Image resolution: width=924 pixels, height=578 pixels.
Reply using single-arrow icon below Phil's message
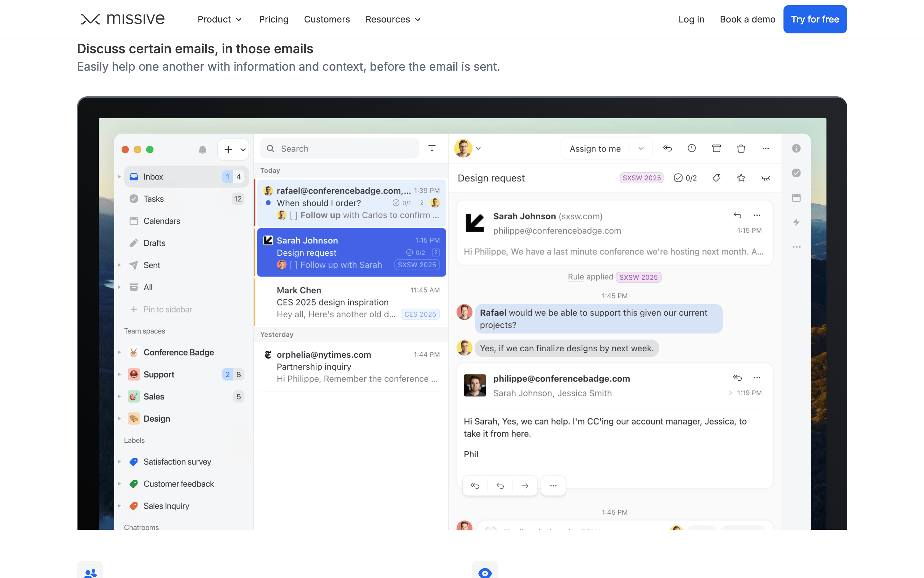click(500, 486)
